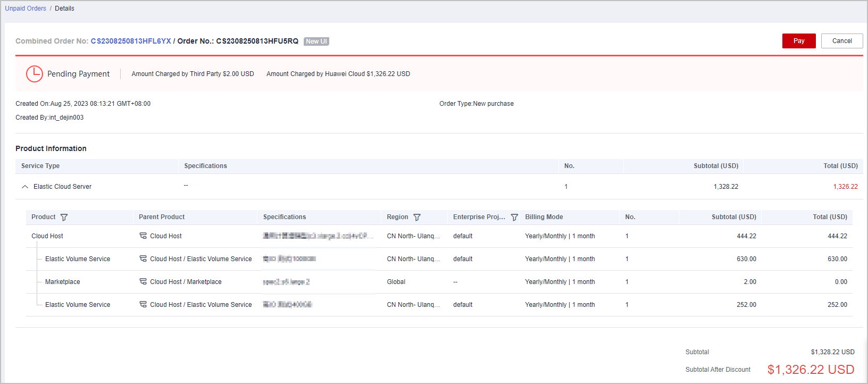This screenshot has height=384, width=868.
Task: Open combined order CS2308250813HFL6YX link
Action: pos(131,41)
